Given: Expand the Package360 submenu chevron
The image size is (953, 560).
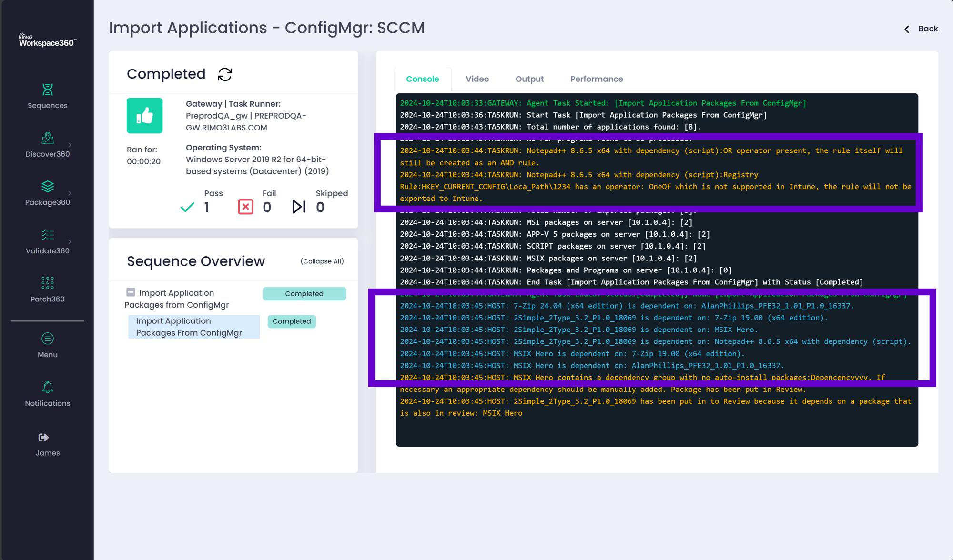Looking at the screenshot, I should click(70, 193).
